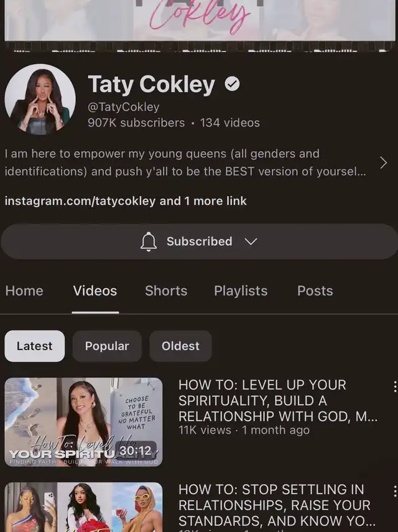The height and width of the screenshot is (532, 398).
Task: Expand channel description with arrow
Action: (384, 163)
